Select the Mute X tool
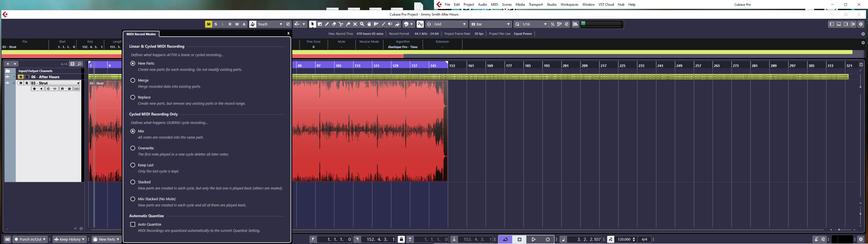The height and width of the screenshot is (244, 868). click(x=355, y=24)
